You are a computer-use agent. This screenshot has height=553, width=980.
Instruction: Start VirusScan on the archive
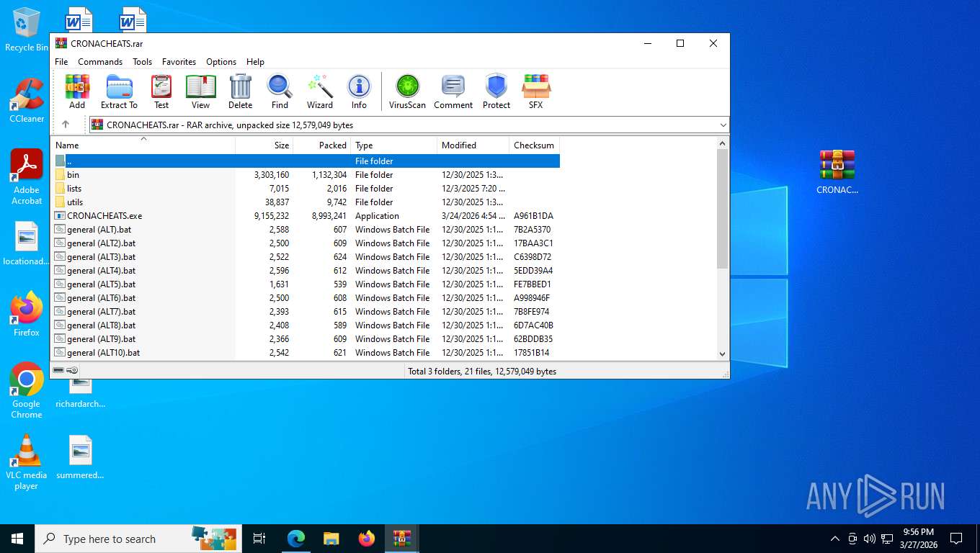(x=407, y=91)
